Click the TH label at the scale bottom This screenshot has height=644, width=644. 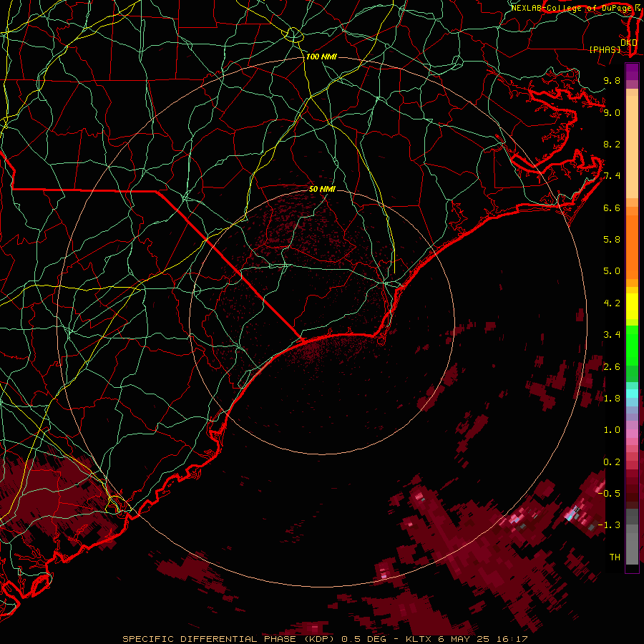point(615,557)
